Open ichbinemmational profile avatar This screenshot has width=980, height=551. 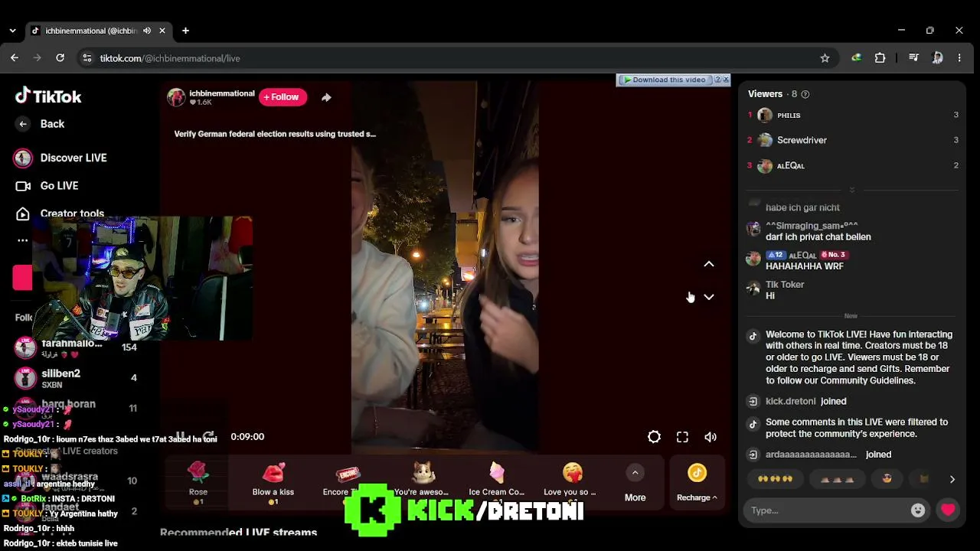(177, 97)
